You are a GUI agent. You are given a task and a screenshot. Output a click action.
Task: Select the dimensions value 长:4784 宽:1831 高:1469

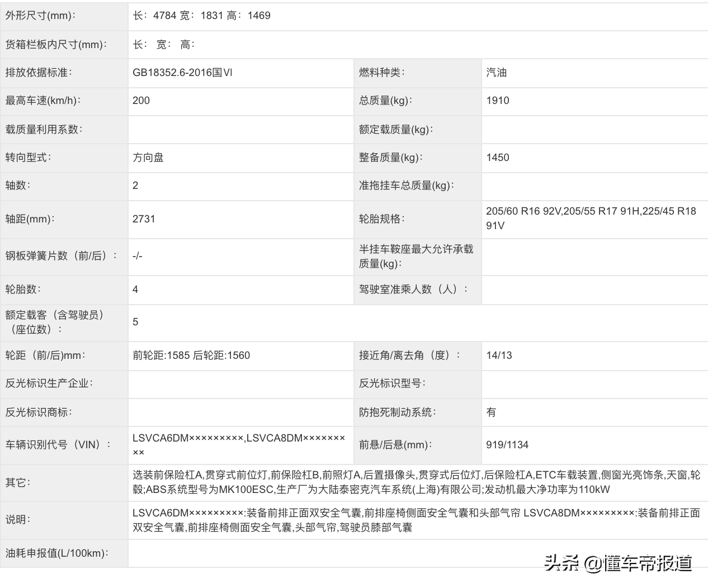201,16
